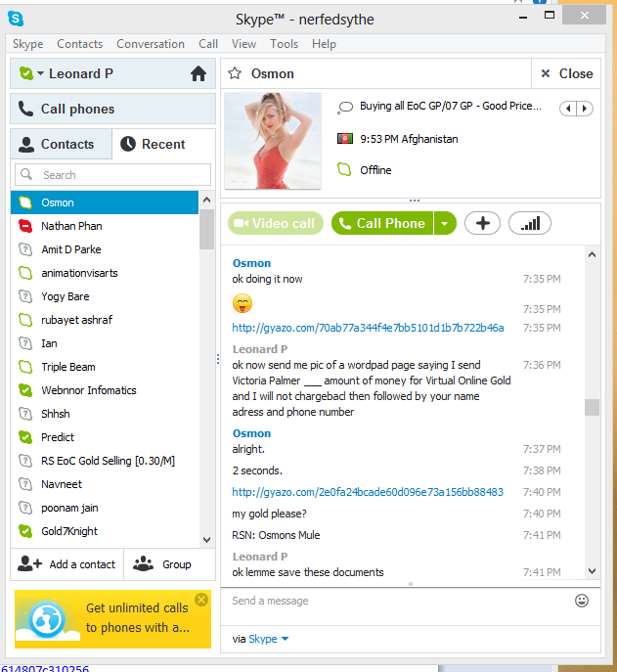Viewport: 617px width, 672px height.
Task: Select contact animationvisarts
Action: [x=105, y=273]
